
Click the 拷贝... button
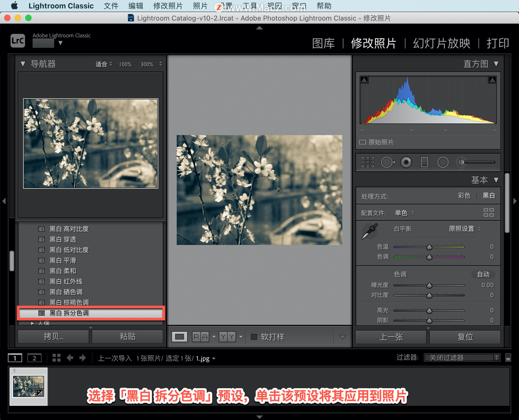pos(53,336)
